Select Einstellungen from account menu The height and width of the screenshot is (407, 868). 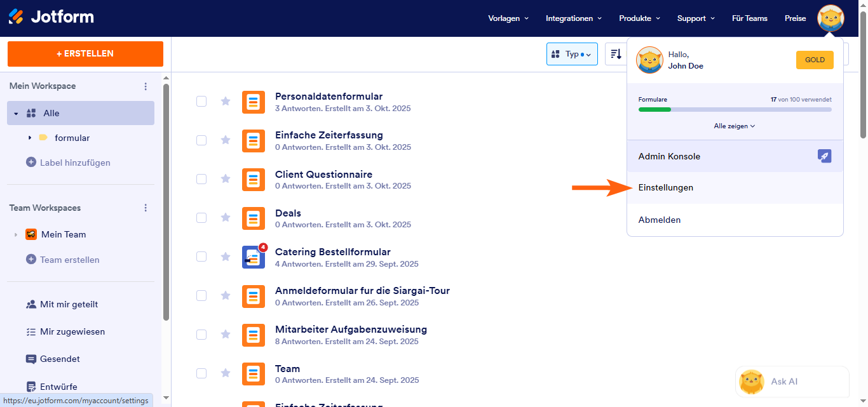665,188
